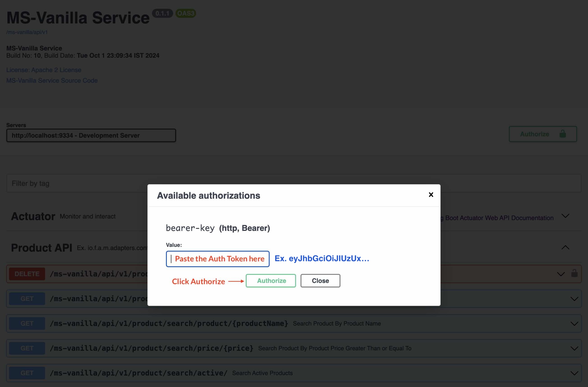
Task: Click the /ms-vanilla/api/v1 base URL link
Action: pos(27,32)
